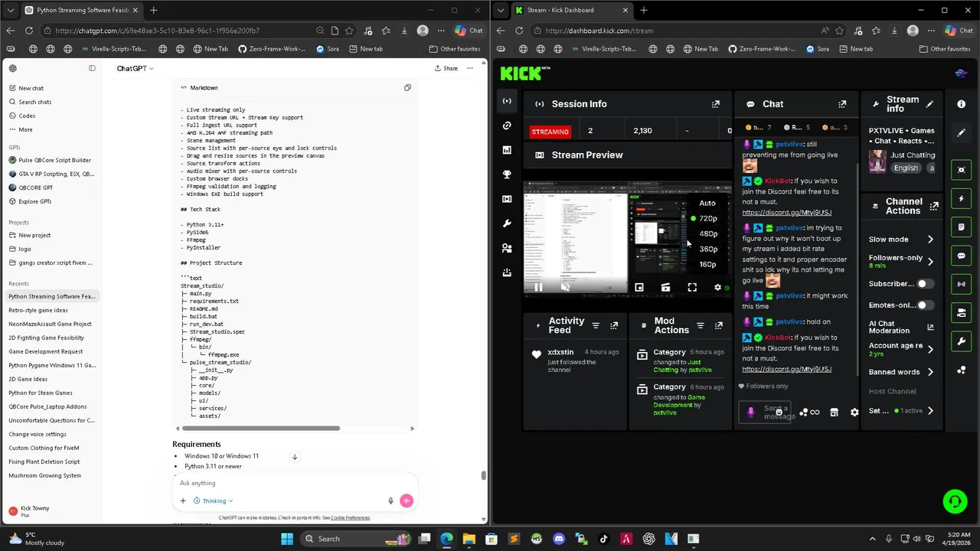
Task: Click the green-bordered wrench icon in right rail
Action: point(962,341)
